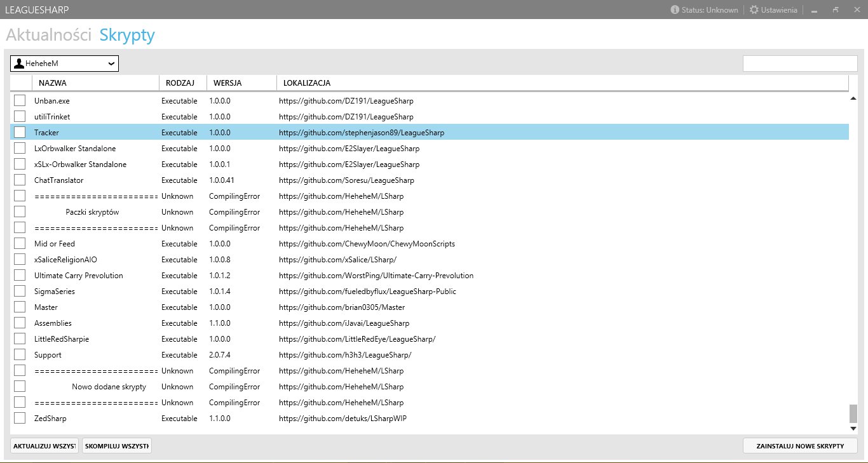Restore the LeagueSharp window size
Image resolution: width=868 pixels, height=463 pixels.
click(836, 10)
